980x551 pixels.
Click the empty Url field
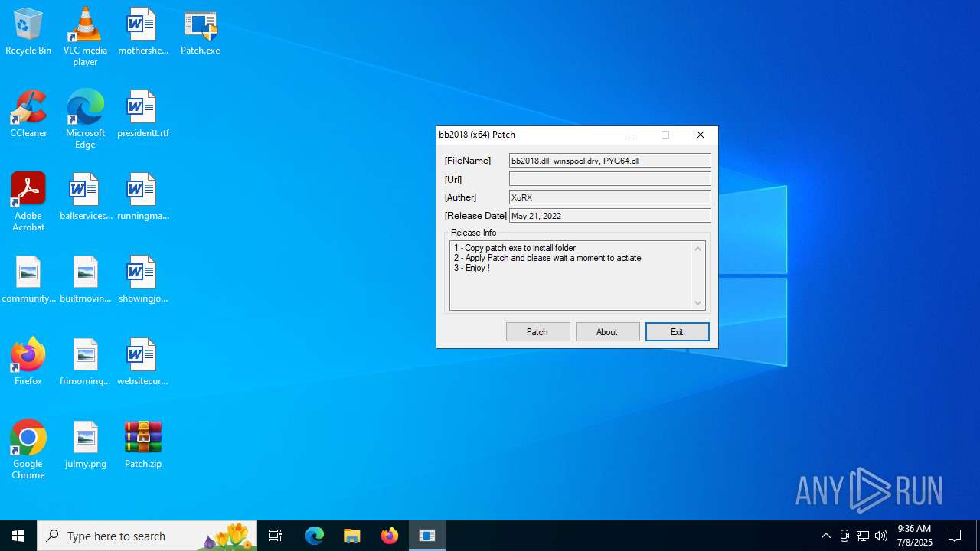[x=610, y=179]
